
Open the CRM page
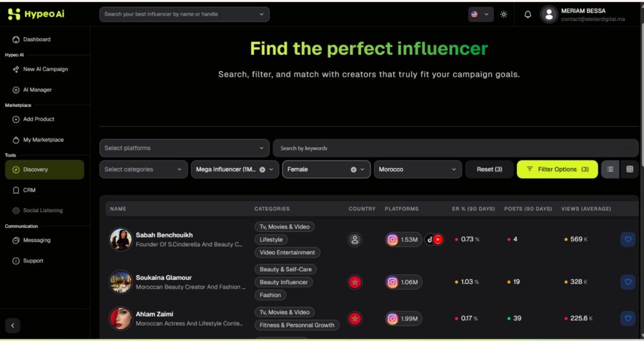point(24,190)
